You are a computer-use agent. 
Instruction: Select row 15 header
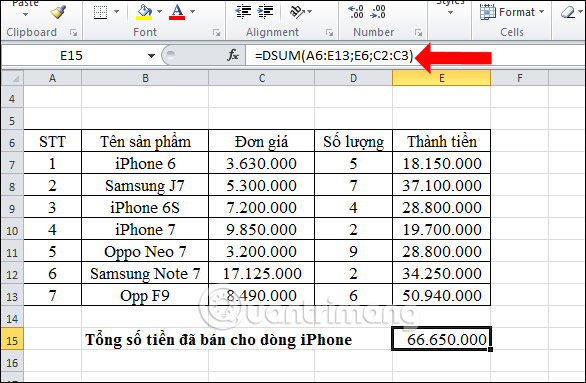(x=12, y=340)
